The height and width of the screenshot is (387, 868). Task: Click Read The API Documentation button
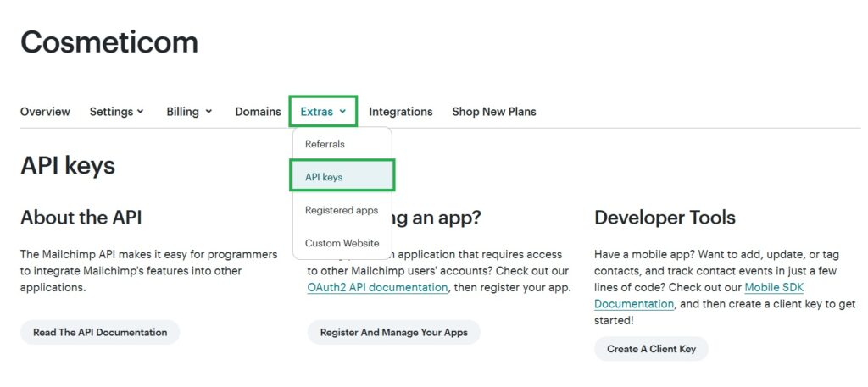click(x=100, y=332)
